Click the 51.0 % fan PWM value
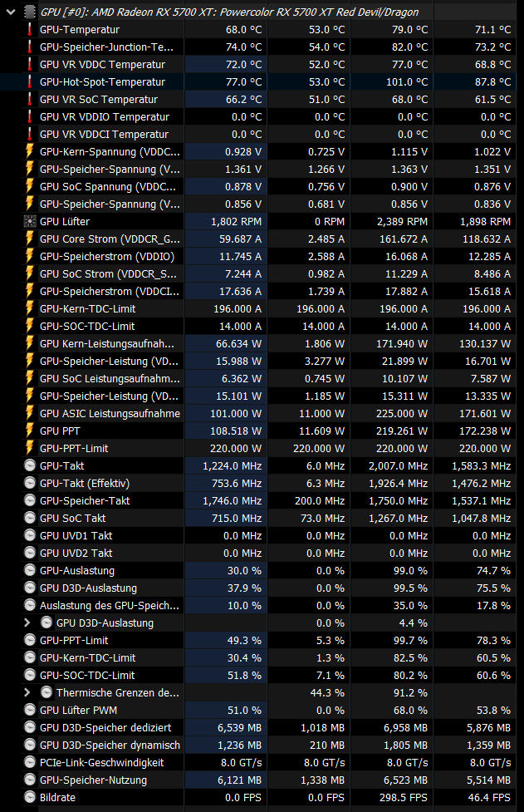 [245, 710]
